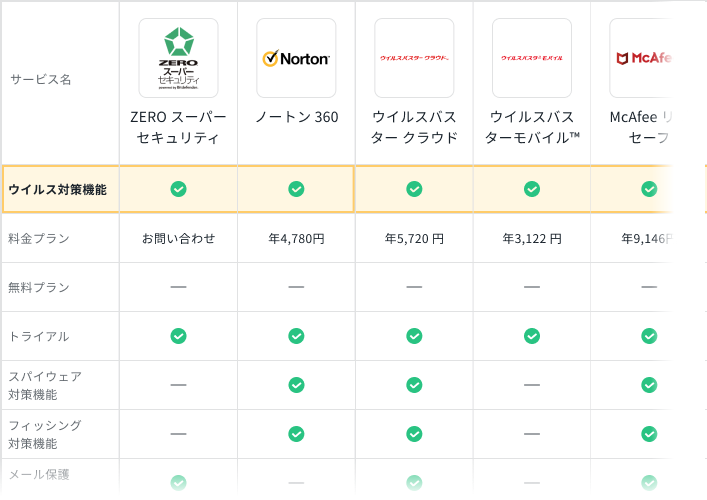Viewport: 707px width, 500px height.
Task: Click Norton's virus protection checkmark
Action: pos(296,189)
